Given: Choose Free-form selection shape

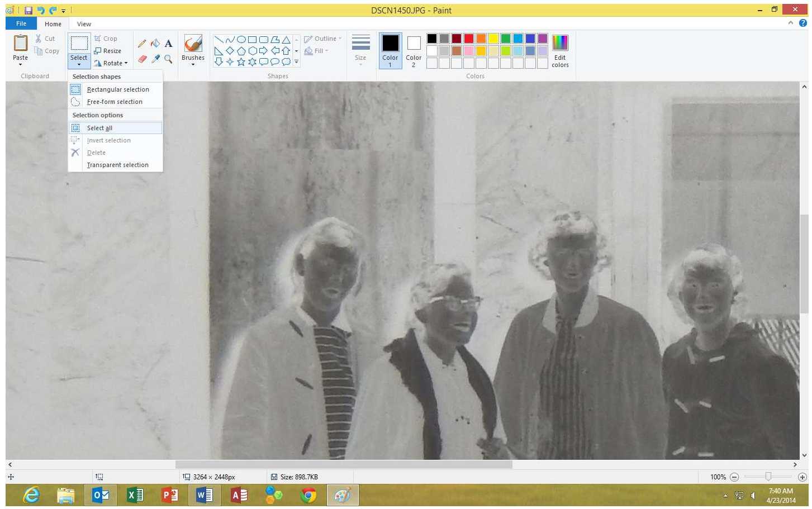Looking at the screenshot, I should point(116,102).
